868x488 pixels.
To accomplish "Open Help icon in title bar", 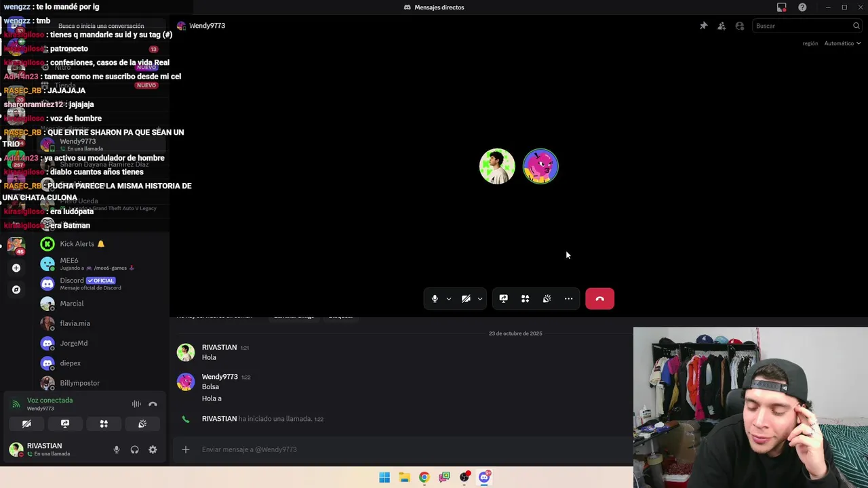I will click(x=802, y=7).
